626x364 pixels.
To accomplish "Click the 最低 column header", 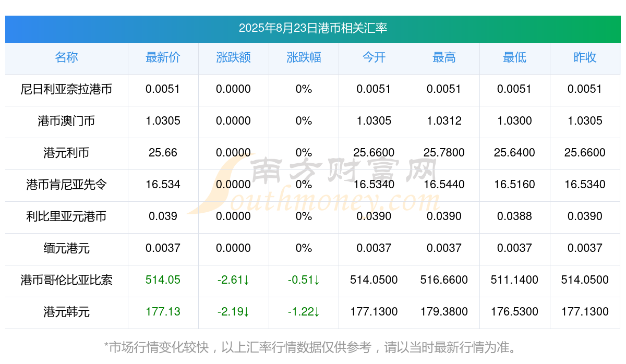I will point(514,57).
